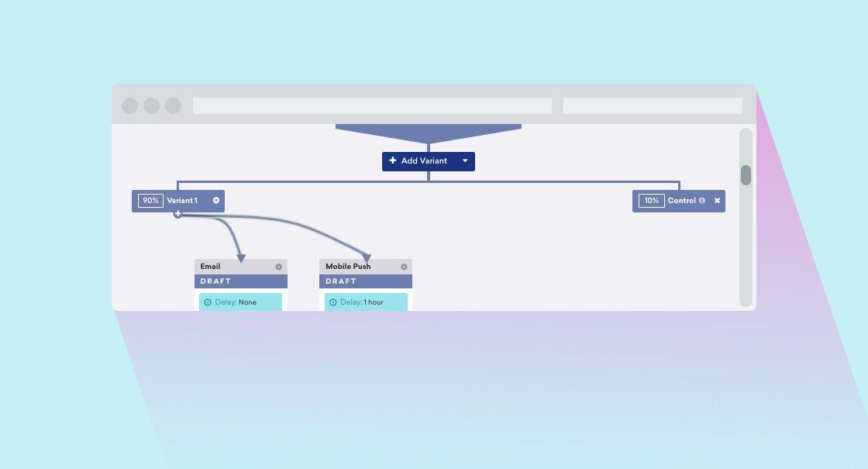Focus the right-side browser search field
The height and width of the screenshot is (469, 868).
coord(653,105)
